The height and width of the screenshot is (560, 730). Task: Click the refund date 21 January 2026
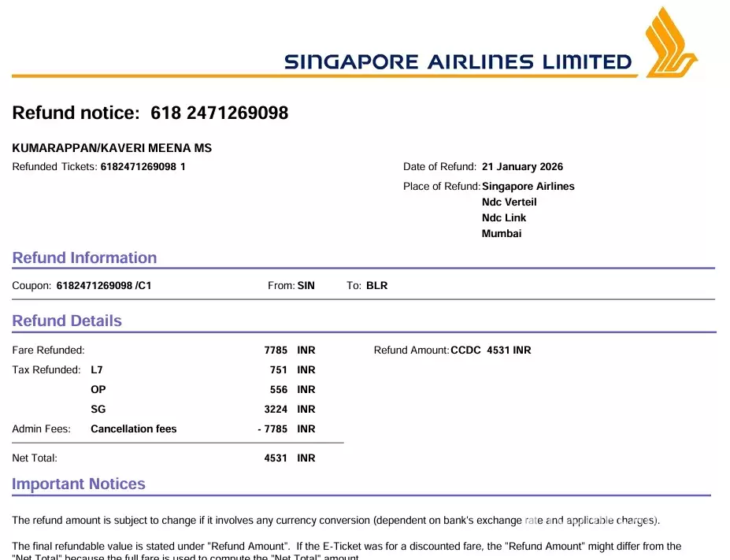coord(522,167)
